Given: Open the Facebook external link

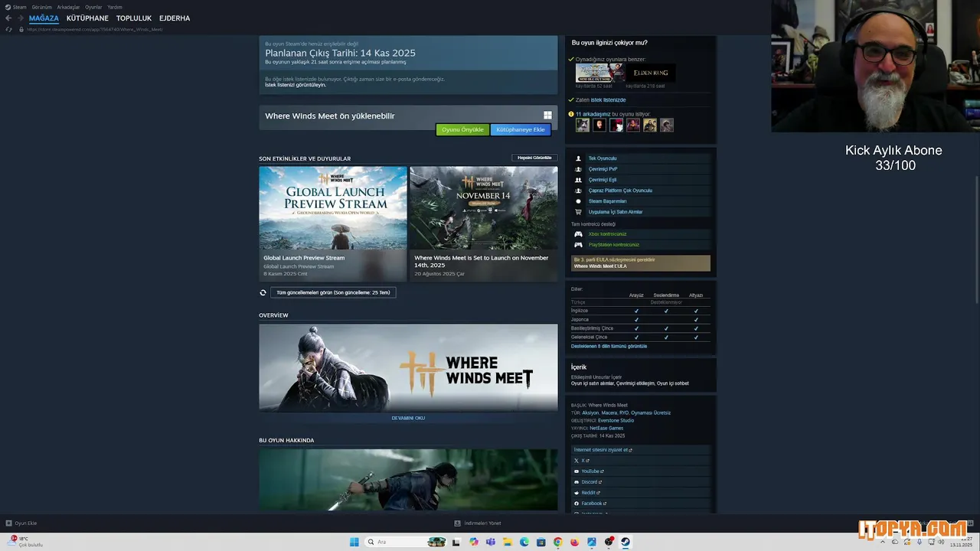Looking at the screenshot, I should coord(593,504).
